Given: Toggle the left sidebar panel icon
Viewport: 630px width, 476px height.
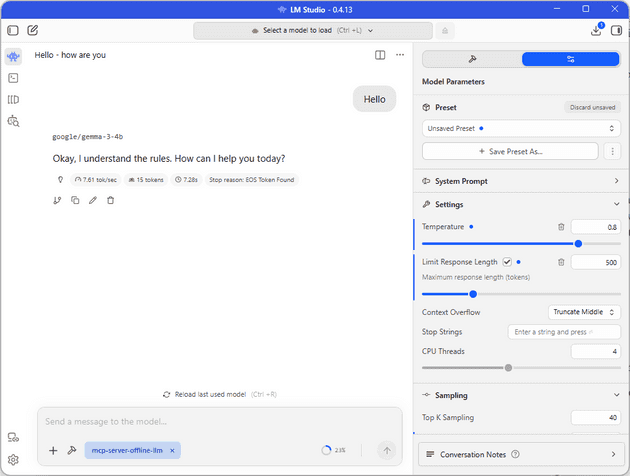Looking at the screenshot, I should 13,30.
